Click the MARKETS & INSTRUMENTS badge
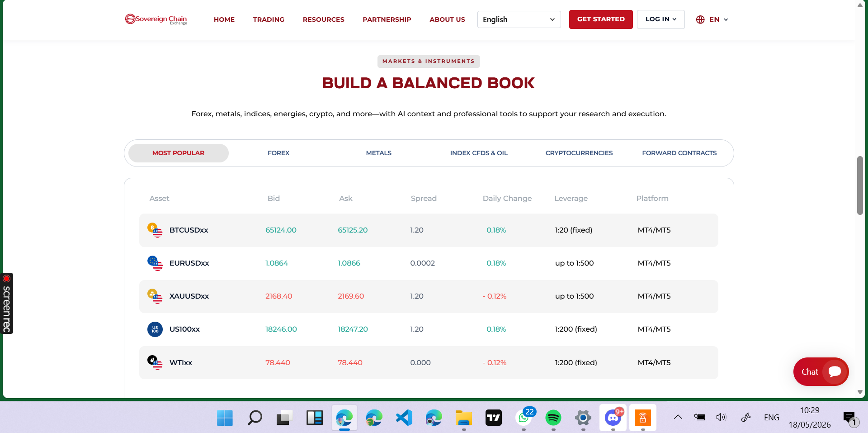The width and height of the screenshot is (868, 433). click(x=429, y=61)
